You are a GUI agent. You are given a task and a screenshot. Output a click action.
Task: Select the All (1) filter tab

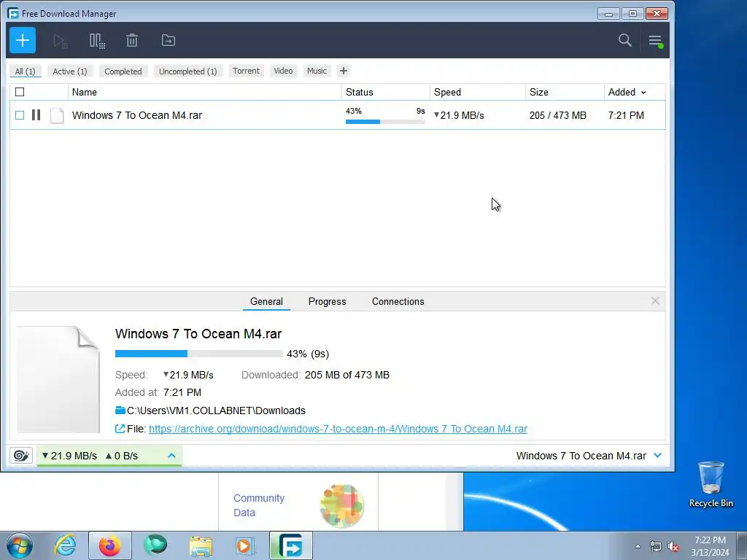26,71
